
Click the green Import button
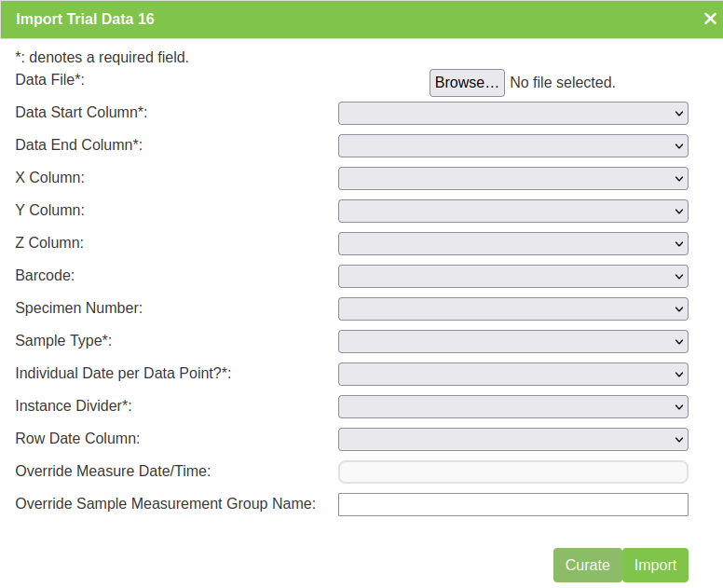point(655,566)
